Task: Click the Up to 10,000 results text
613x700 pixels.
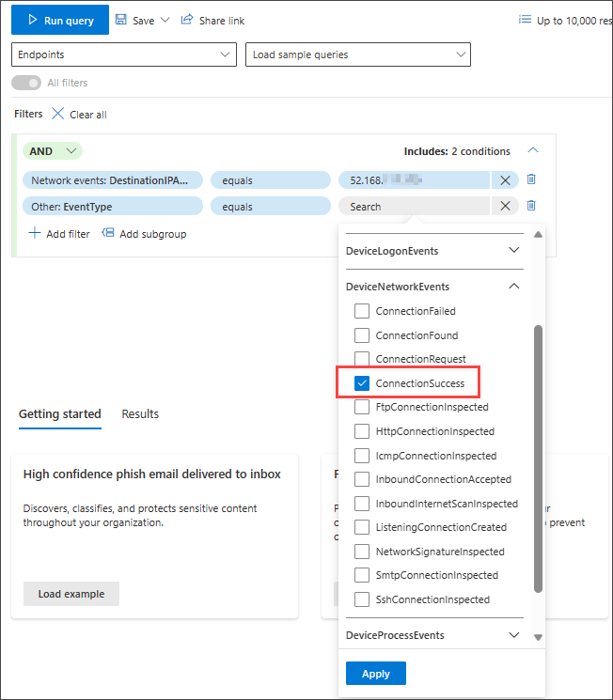Action: pos(574,21)
